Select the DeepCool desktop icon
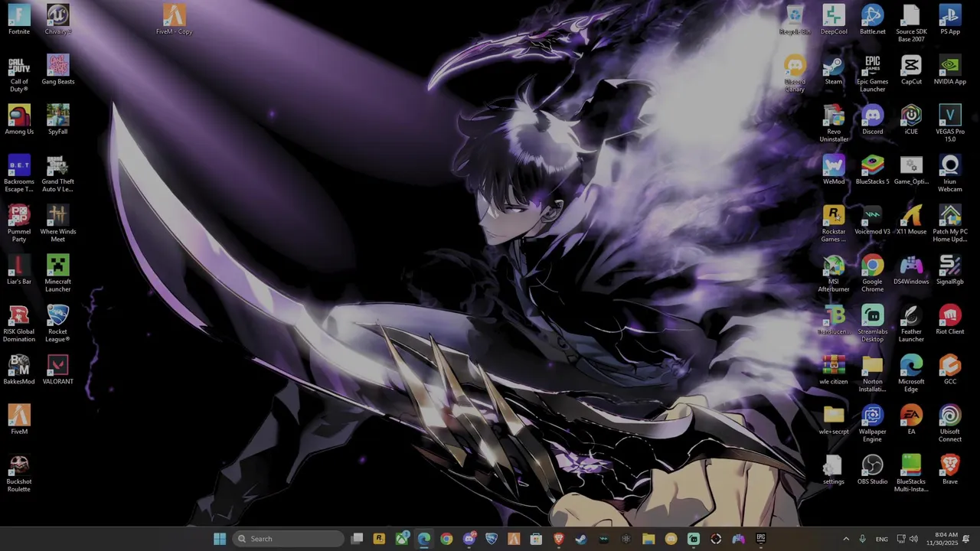This screenshot has height=551, width=980. click(x=834, y=20)
